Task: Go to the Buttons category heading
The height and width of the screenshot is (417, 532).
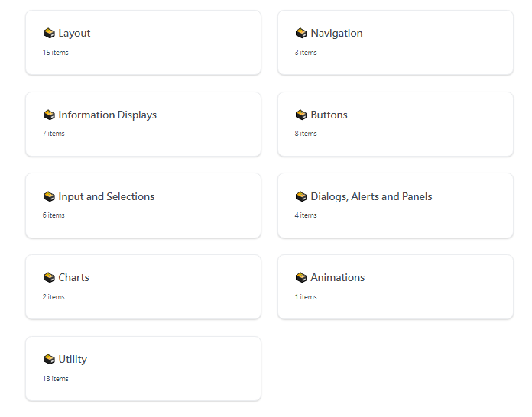Action: click(x=329, y=115)
